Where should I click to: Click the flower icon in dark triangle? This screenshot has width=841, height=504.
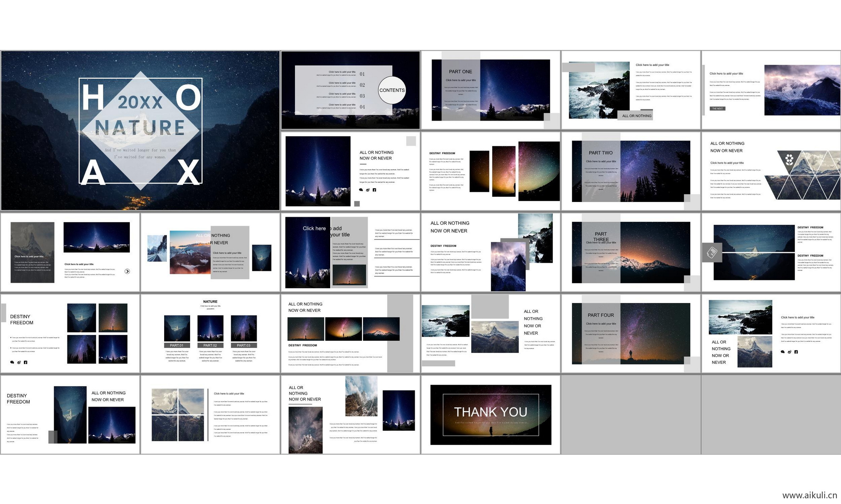(x=789, y=159)
